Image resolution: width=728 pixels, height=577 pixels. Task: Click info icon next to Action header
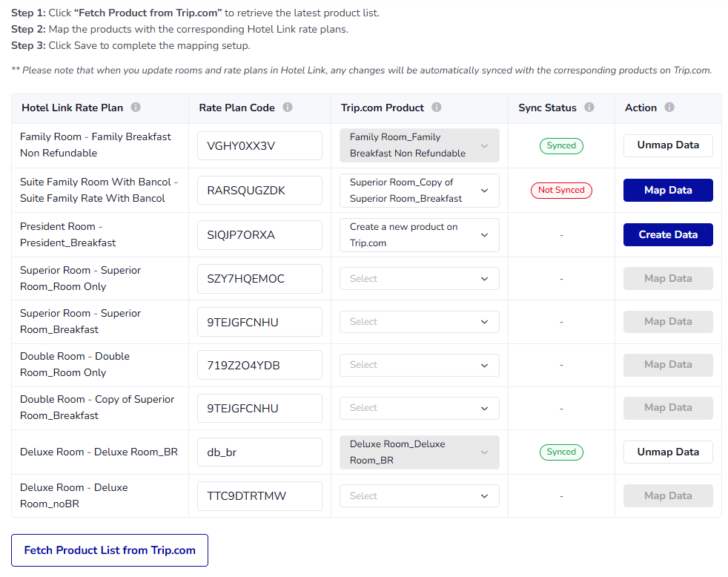point(669,108)
